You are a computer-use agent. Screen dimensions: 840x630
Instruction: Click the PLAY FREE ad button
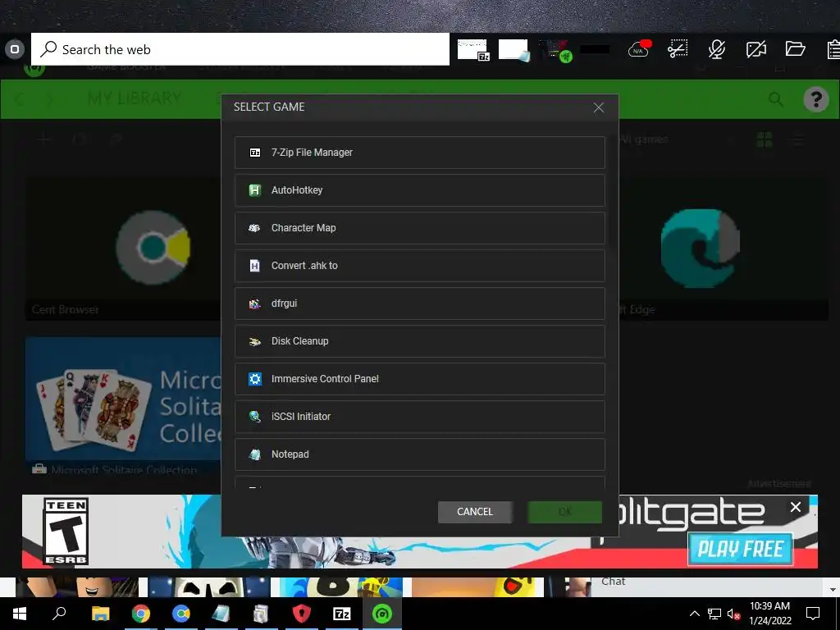(741, 549)
